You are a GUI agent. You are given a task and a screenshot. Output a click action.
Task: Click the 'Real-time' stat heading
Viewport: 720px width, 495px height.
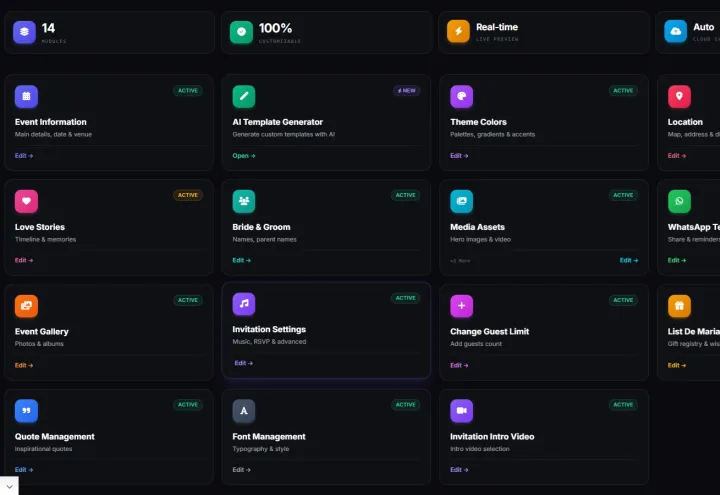pyautogui.click(x=497, y=27)
